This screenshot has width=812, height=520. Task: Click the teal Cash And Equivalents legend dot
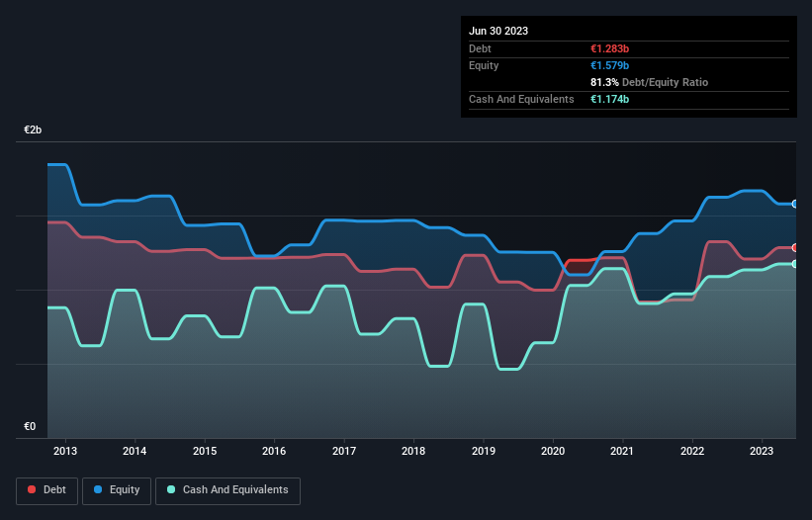click(x=171, y=489)
